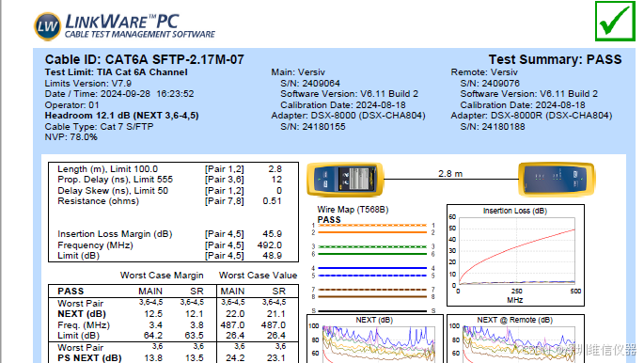
Task: Click the Test Limit TIA Cat 6A Channel
Action: [117, 72]
